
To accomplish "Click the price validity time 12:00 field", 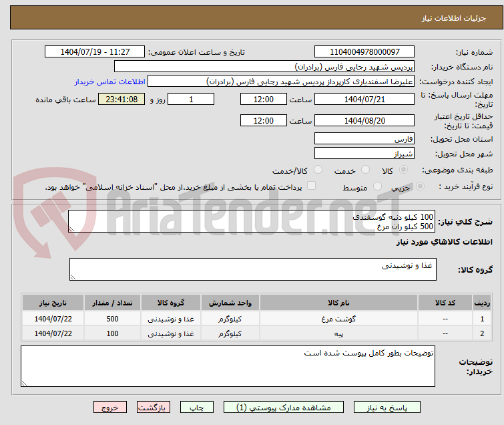I will coord(264,120).
